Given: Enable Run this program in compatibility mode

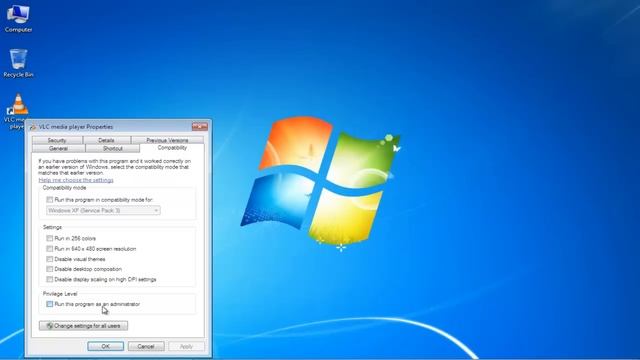Looking at the screenshot, I should click(x=49, y=200).
